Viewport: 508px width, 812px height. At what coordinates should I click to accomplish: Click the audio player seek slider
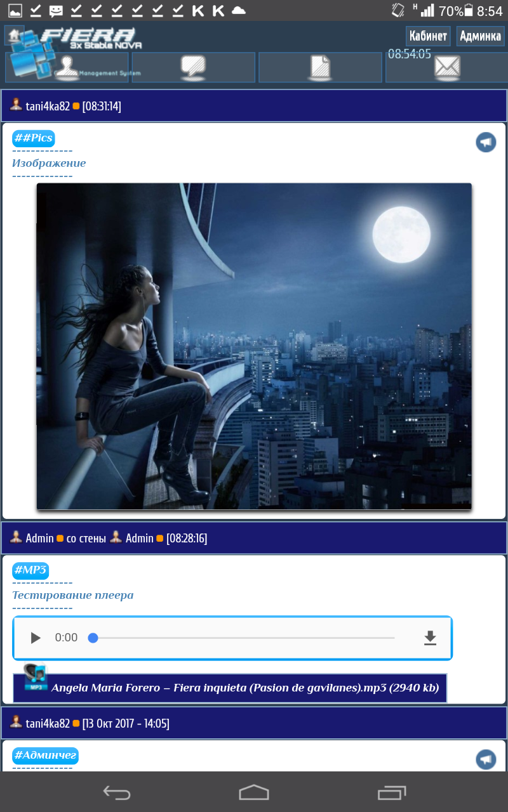click(x=244, y=638)
